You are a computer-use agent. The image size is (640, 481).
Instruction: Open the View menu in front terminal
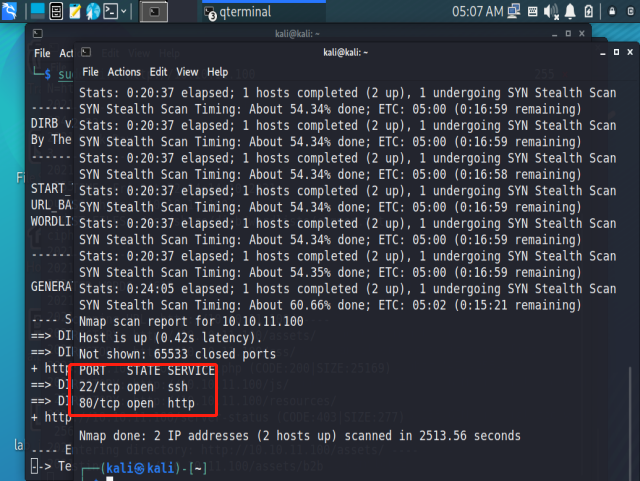click(187, 72)
